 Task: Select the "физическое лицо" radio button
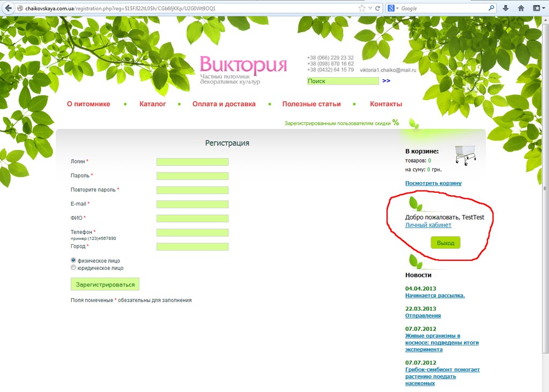point(73,260)
